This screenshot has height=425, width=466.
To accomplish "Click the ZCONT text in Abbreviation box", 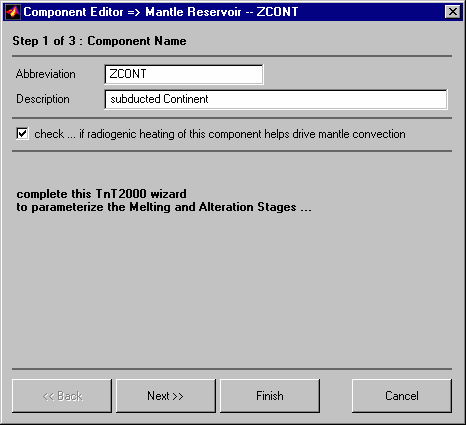I will [x=128, y=74].
